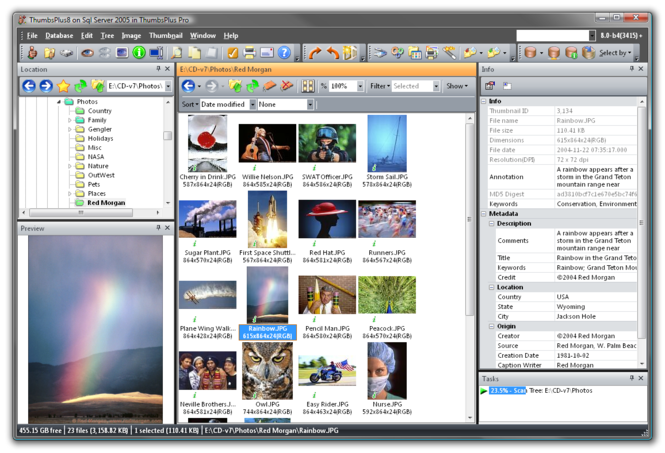This screenshot has height=453, width=665.
Task: Click the green info circle icon
Action: pyautogui.click(x=139, y=53)
